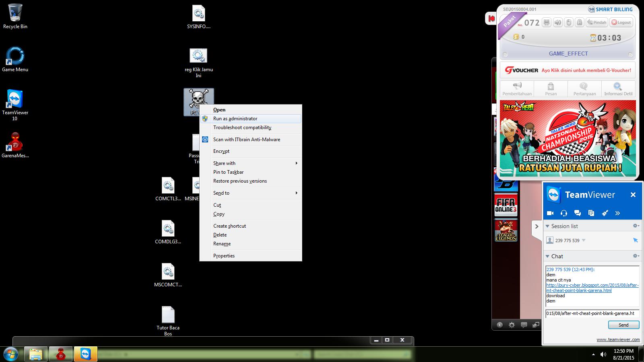Start video call in TeamViewer panel
The height and width of the screenshot is (362, 644).
(x=550, y=213)
